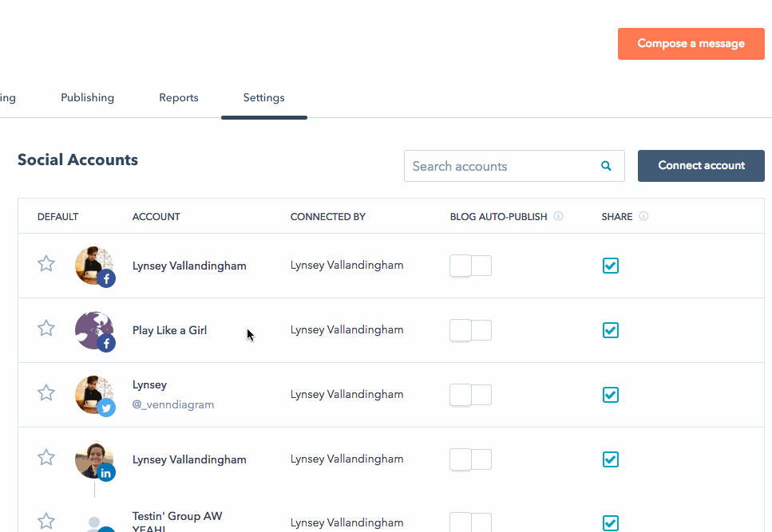Click Play Like a Girl Facebook avatar
Viewport: 772px width, 532px height.
[x=94, y=331]
